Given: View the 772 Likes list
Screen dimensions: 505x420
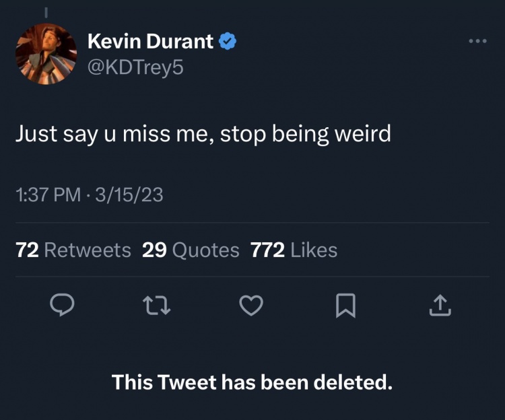Looking at the screenshot, I should [x=294, y=250].
